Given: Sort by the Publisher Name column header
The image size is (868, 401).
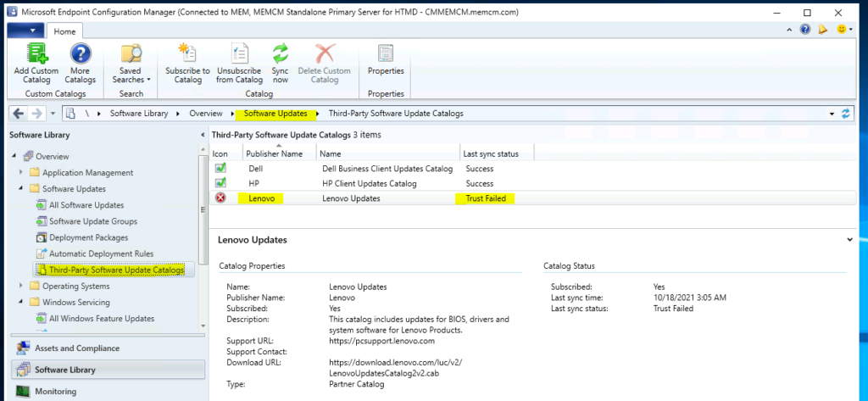Looking at the screenshot, I should click(x=280, y=154).
